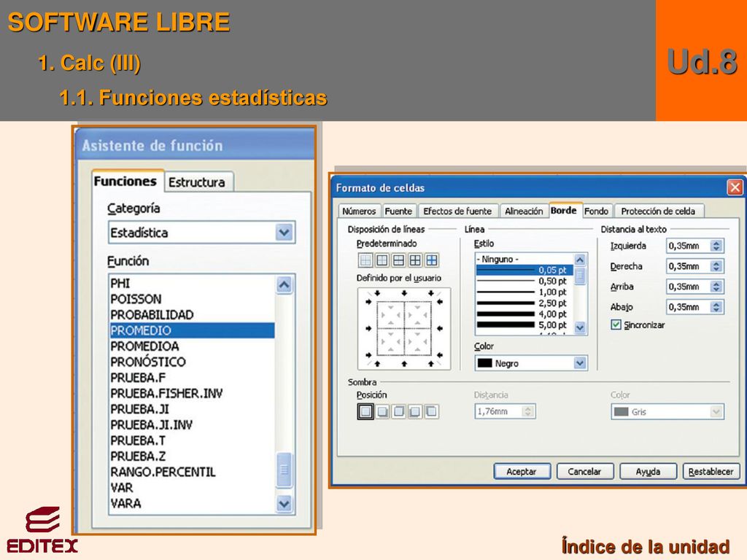Click the function list scroll-up arrow
Viewport: 747px width, 560px height.
284,285
